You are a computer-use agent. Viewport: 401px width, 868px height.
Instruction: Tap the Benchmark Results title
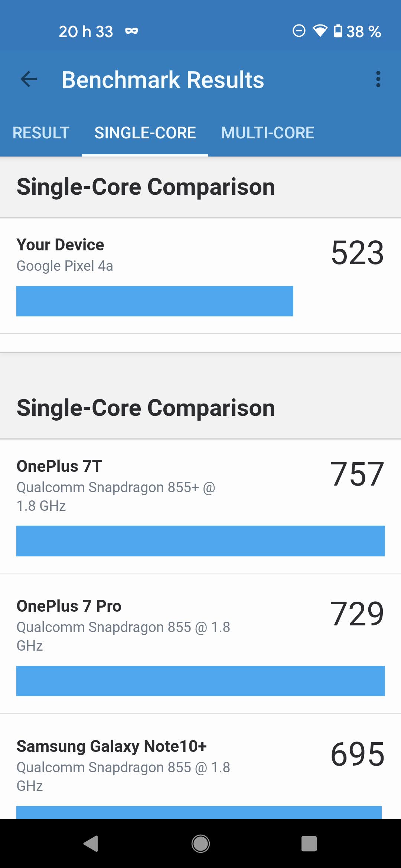(163, 80)
